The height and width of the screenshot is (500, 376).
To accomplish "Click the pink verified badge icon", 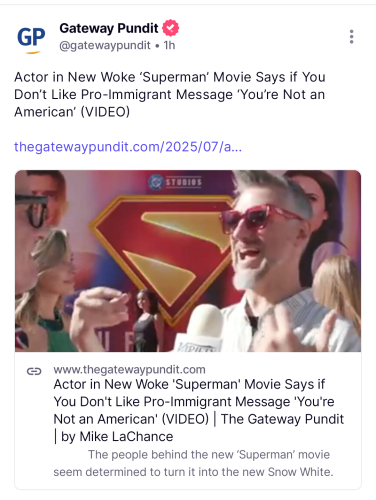I will [x=170, y=28].
